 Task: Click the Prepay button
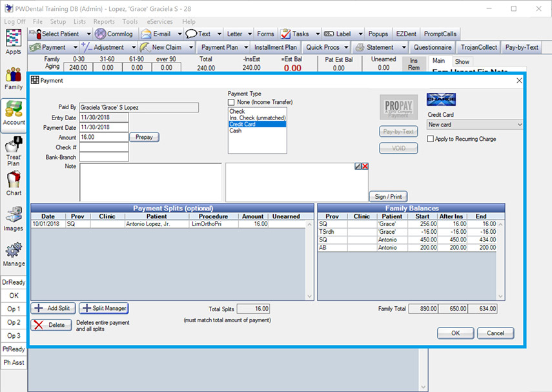(x=145, y=137)
